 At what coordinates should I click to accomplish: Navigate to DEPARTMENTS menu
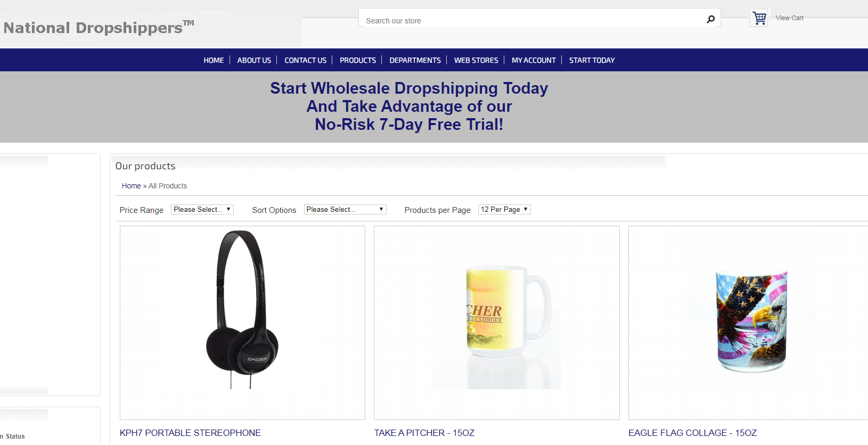(415, 60)
